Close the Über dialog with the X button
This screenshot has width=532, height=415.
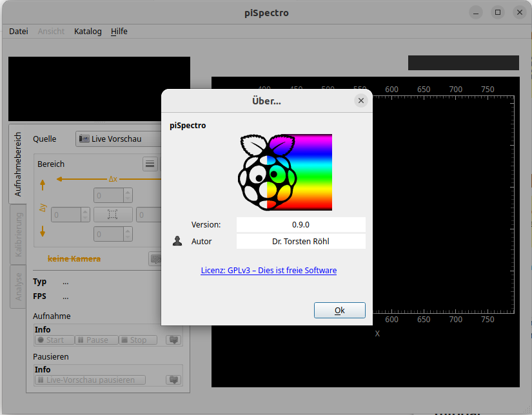tap(361, 101)
